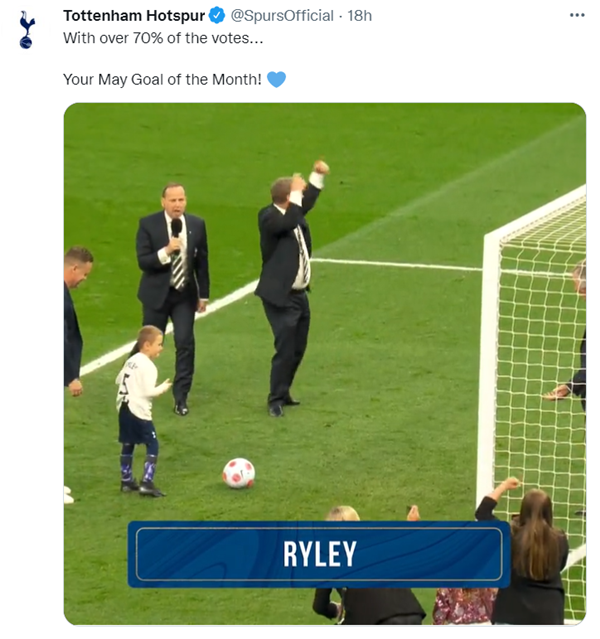Select the "With over 70% of the votes" text
The image size is (600, 639).
[x=163, y=38]
